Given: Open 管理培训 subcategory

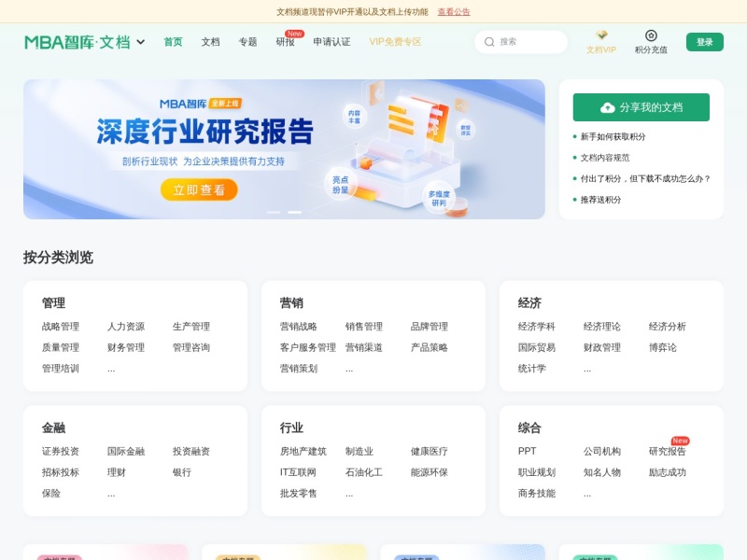Looking at the screenshot, I should pos(61,368).
